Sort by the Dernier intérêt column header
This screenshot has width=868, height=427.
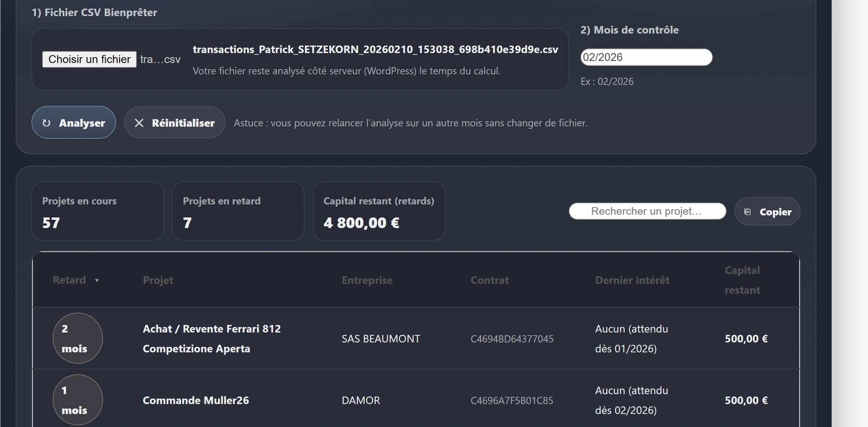coord(632,280)
